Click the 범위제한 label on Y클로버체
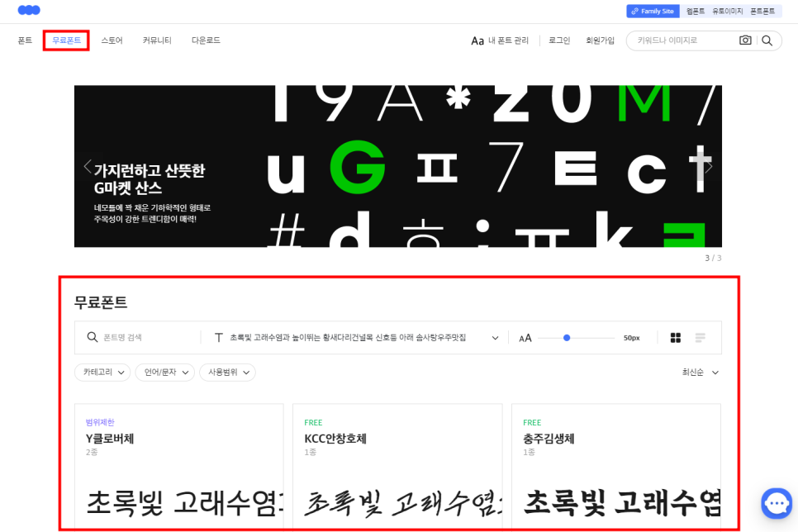 (100, 422)
